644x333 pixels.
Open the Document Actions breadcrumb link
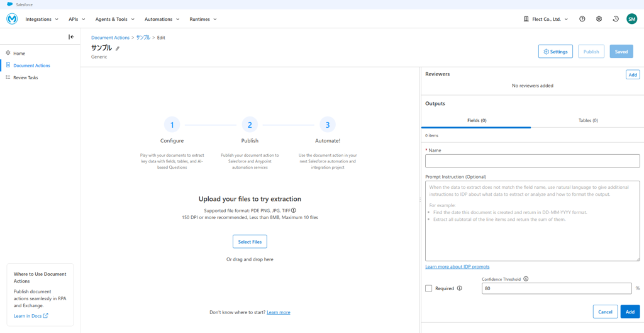[110, 37]
